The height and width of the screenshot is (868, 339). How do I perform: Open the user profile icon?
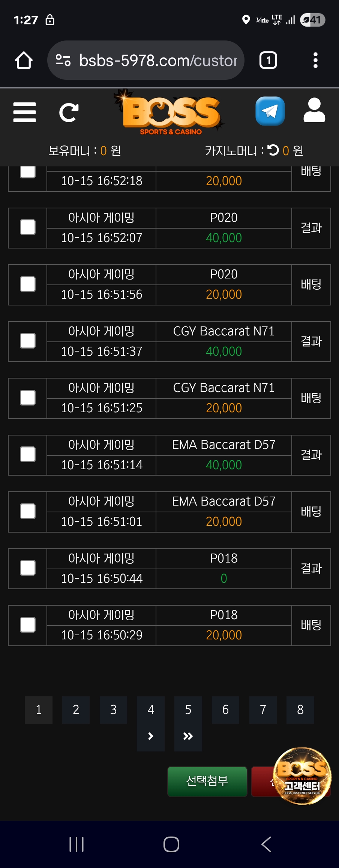pos(314,111)
